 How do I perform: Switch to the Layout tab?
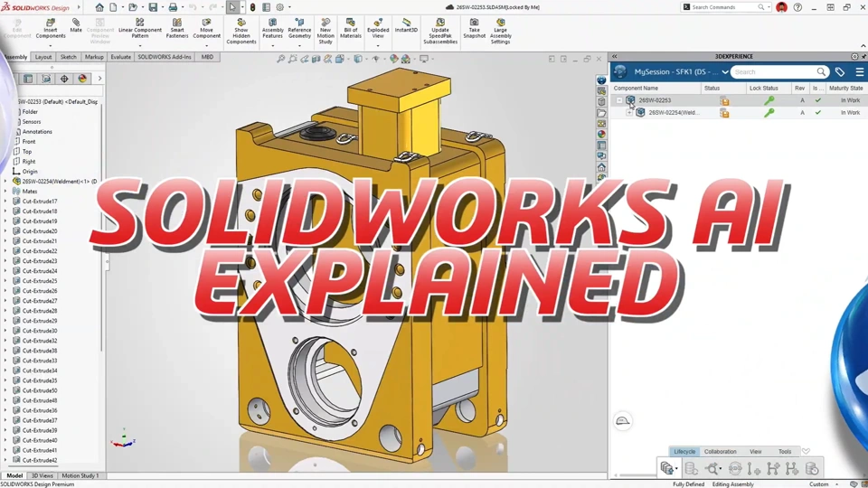(43, 57)
